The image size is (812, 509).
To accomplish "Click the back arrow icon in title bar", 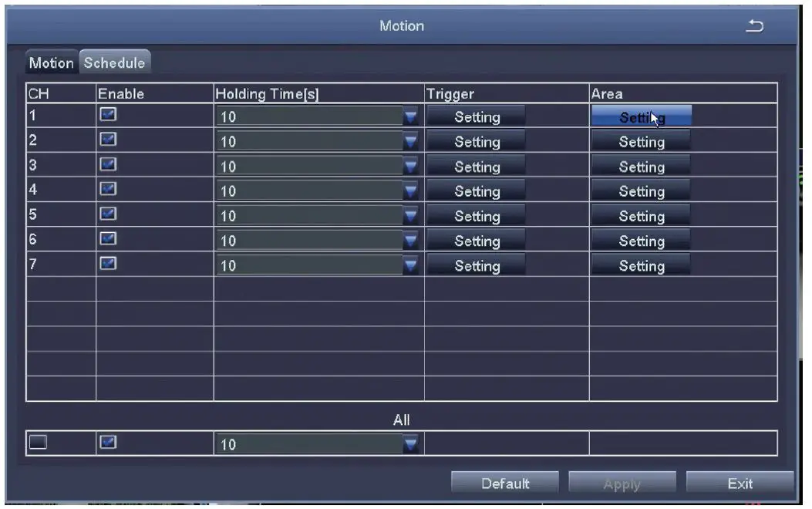I will [x=754, y=25].
